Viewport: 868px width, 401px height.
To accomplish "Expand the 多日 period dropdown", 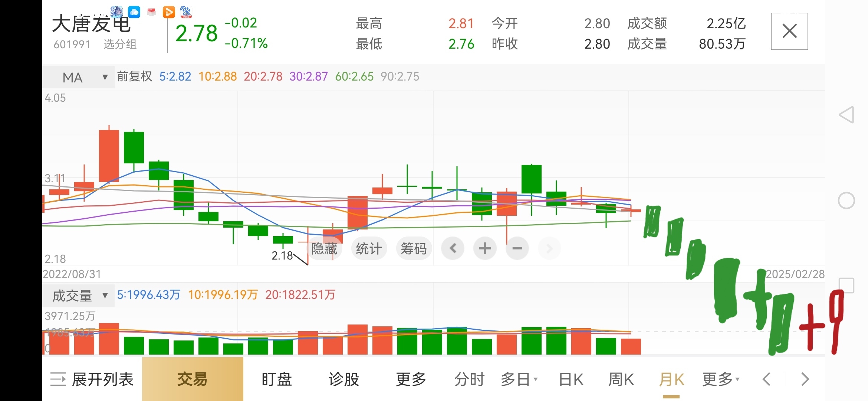I will pos(519,379).
